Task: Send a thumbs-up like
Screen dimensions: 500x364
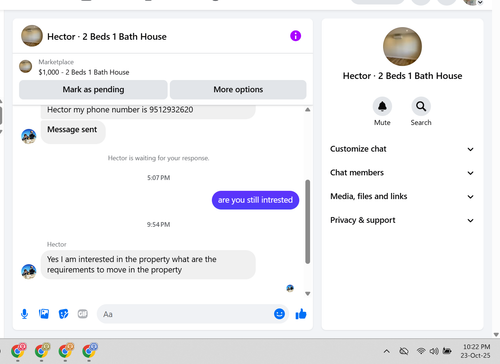Action: pos(301,314)
